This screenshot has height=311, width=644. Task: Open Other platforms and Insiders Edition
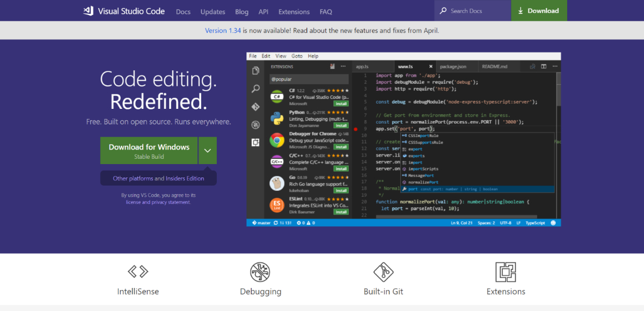point(158,179)
